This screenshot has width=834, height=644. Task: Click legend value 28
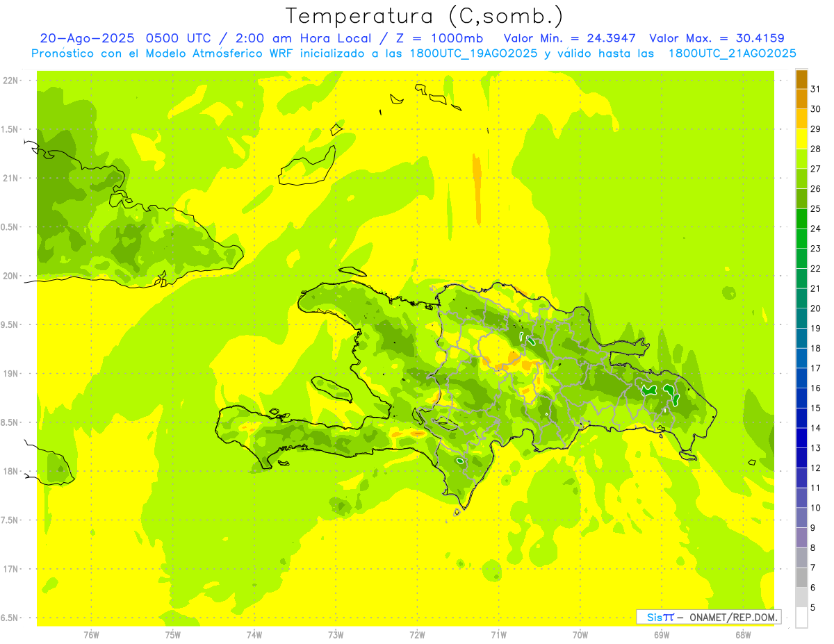pyautogui.click(x=816, y=149)
